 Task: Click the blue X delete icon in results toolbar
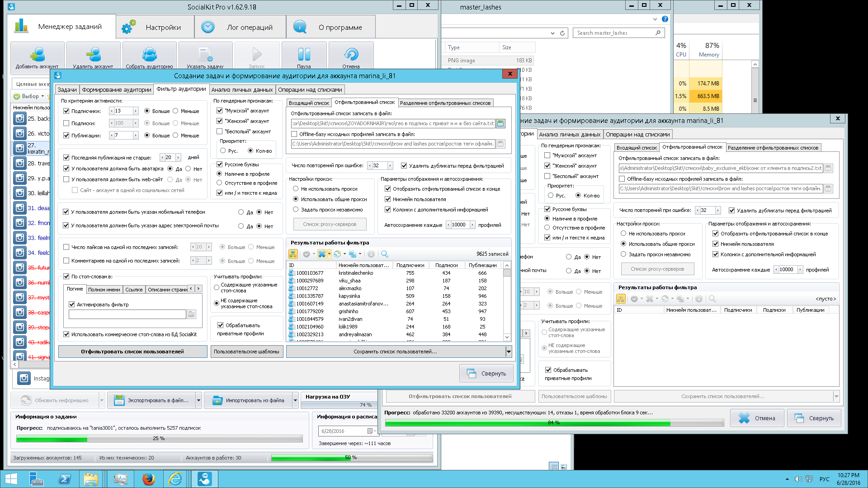[321, 254]
